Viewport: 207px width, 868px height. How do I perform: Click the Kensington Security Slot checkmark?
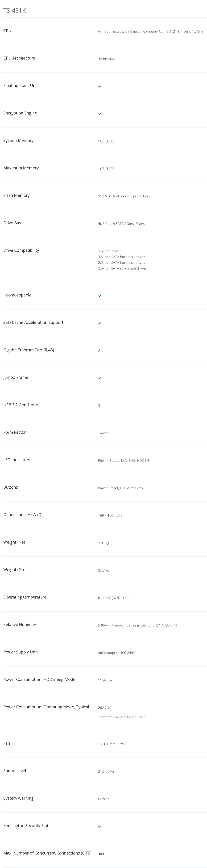(100, 826)
